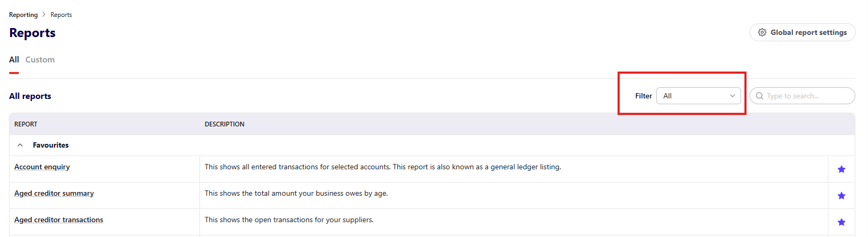Image resolution: width=868 pixels, height=237 pixels.
Task: Go to Reporting in the breadcrumb
Action: click(x=23, y=15)
